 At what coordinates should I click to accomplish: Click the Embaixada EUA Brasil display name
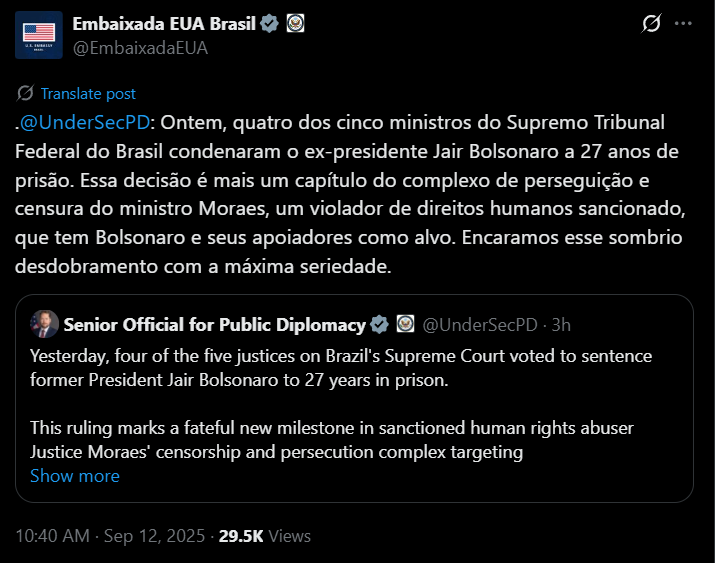[x=165, y=24]
